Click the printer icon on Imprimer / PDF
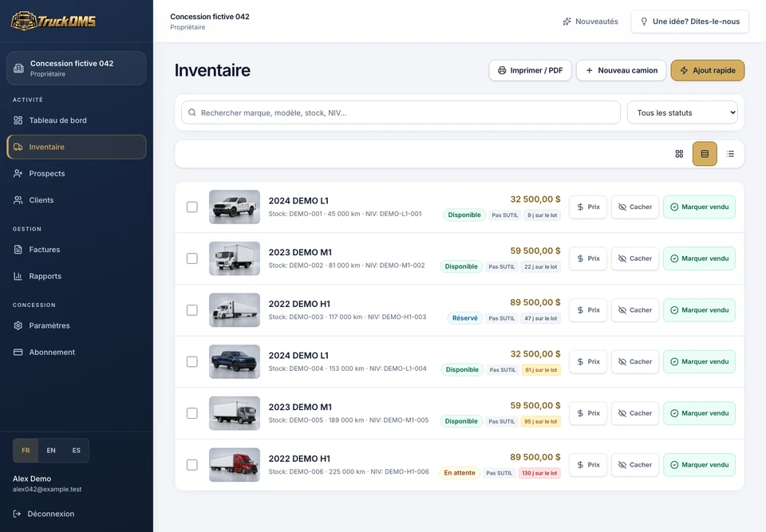Screen dimensions: 766x532 point(502,70)
